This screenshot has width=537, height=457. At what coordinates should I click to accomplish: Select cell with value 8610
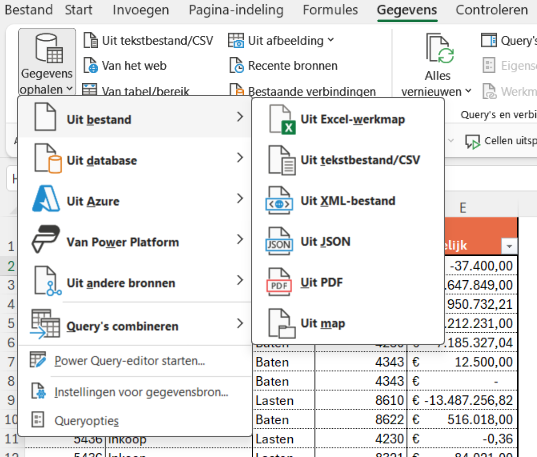tap(361, 400)
